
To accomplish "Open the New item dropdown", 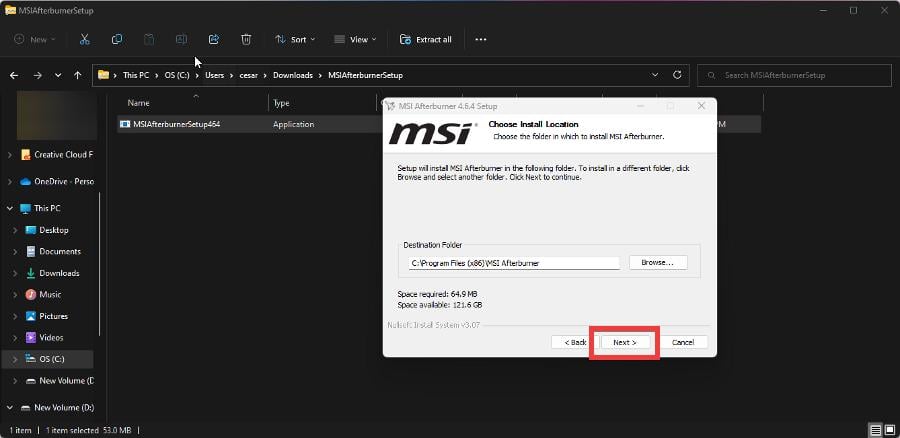I will pyautogui.click(x=35, y=40).
